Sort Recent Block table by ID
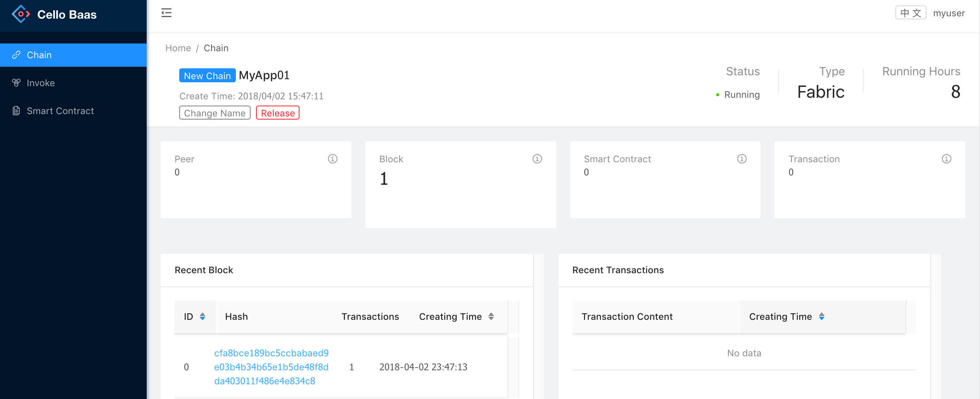The height and width of the screenshot is (399, 980). click(203, 317)
